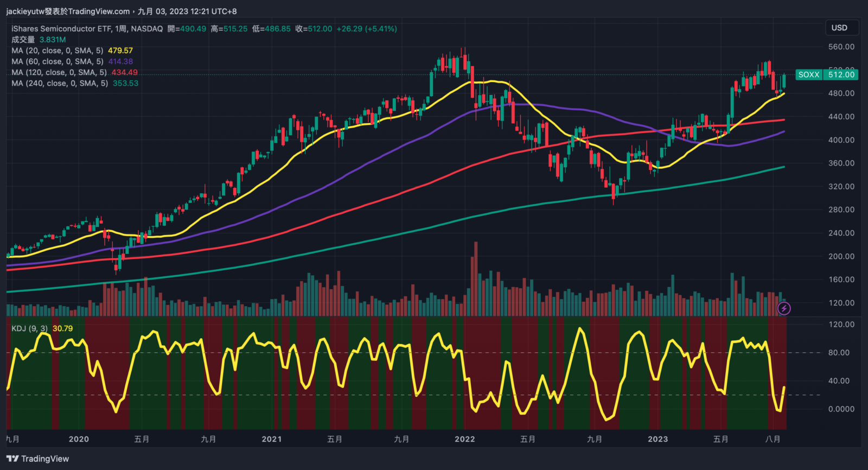Click the yellow 30.79 KDJ value
Image resolution: width=868 pixels, height=470 pixels.
click(x=62, y=328)
